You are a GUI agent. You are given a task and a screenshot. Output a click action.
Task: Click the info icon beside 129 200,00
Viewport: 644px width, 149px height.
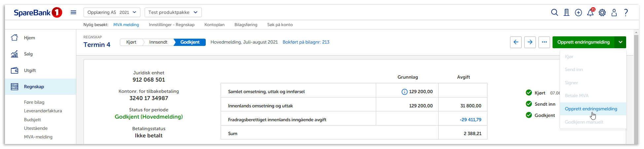pos(404,92)
